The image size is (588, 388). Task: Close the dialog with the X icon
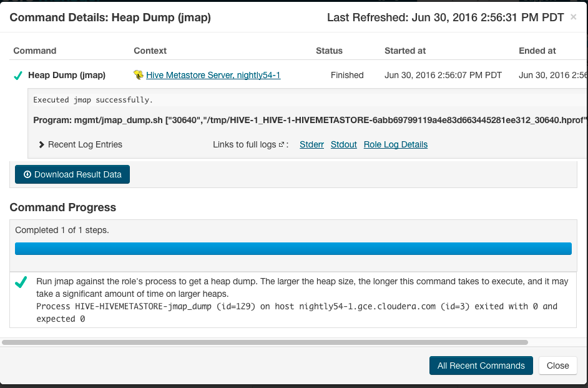(574, 17)
